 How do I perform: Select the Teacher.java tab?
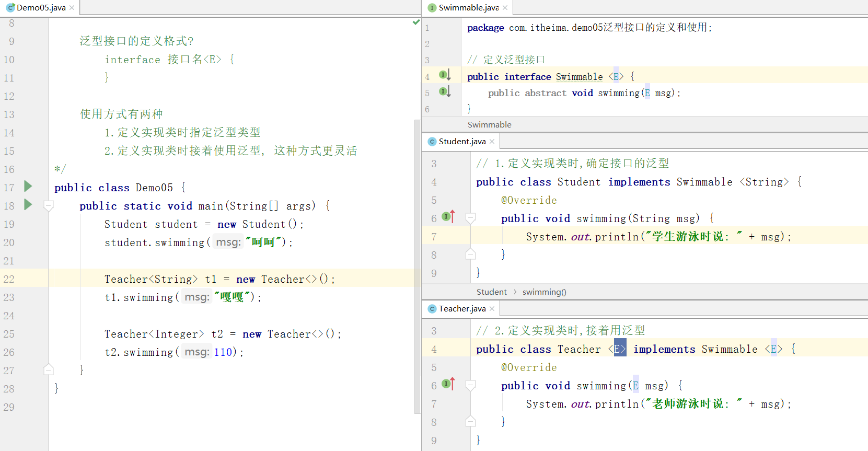click(x=461, y=309)
